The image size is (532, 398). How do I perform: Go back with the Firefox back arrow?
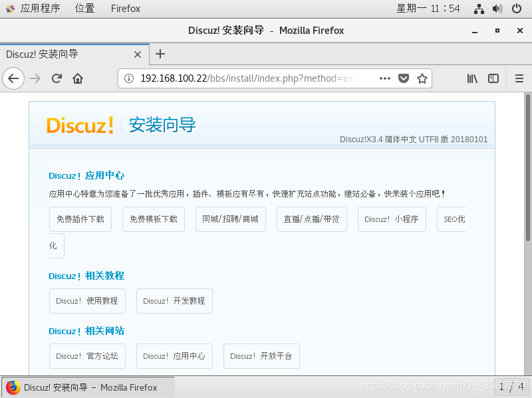tap(13, 78)
